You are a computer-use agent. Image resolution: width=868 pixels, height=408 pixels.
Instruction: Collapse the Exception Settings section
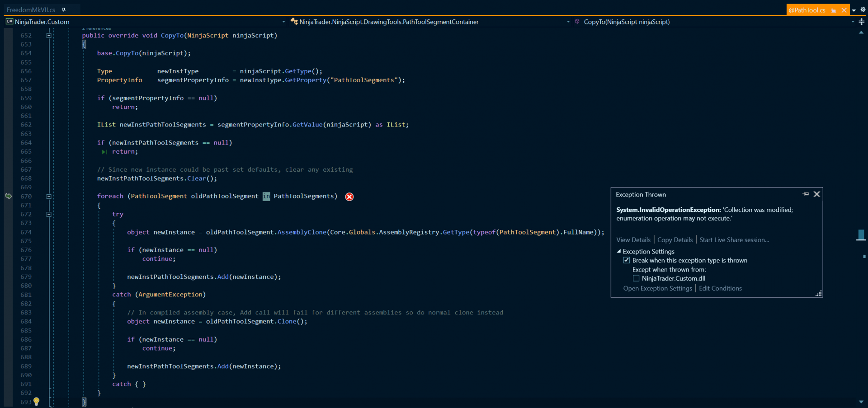[x=619, y=251]
